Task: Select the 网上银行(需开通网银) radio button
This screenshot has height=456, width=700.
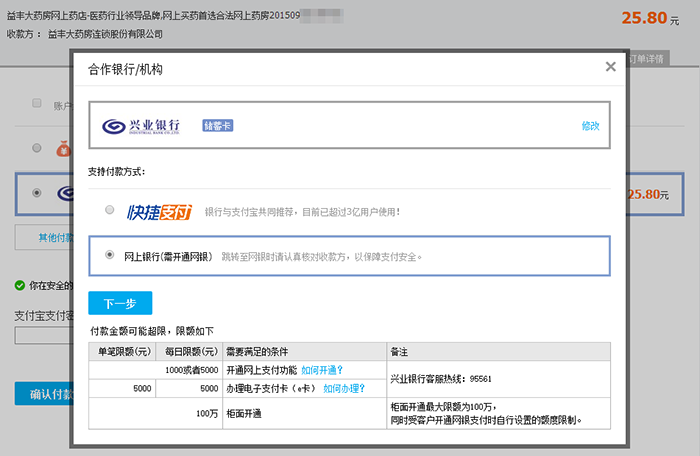Action: tap(109, 255)
